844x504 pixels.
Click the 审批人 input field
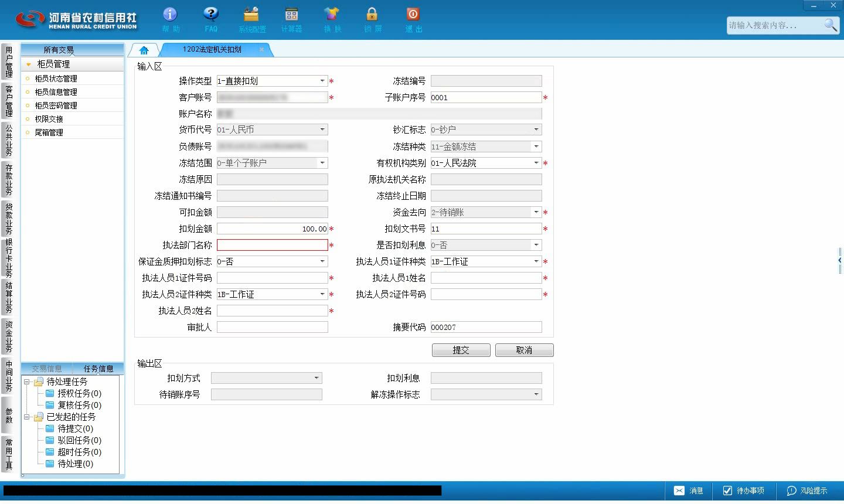click(273, 327)
